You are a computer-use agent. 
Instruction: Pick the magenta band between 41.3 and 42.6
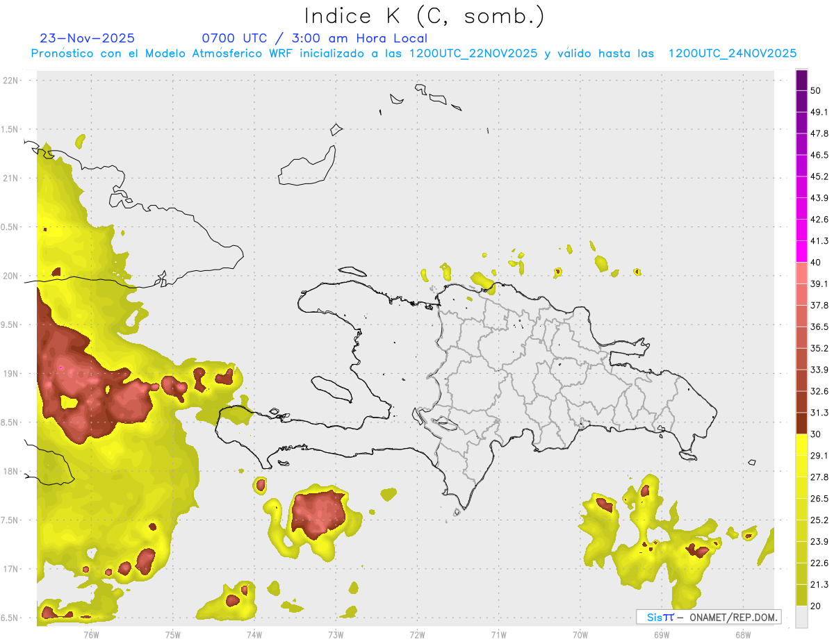coord(801,230)
